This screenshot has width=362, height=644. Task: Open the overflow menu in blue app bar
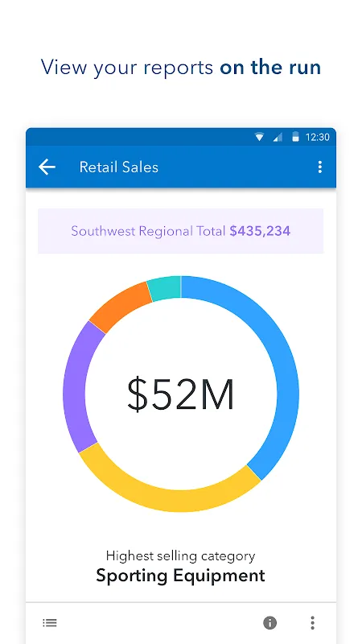click(319, 167)
